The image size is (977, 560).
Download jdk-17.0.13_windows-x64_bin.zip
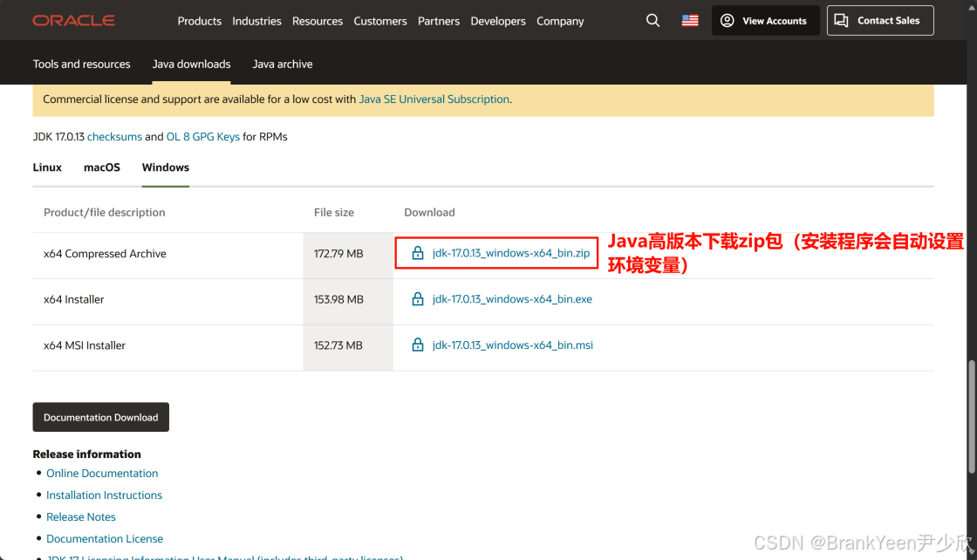(511, 253)
